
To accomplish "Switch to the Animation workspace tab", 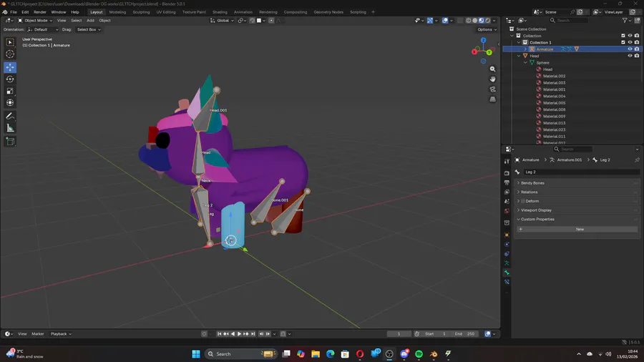I will pyautogui.click(x=243, y=12).
